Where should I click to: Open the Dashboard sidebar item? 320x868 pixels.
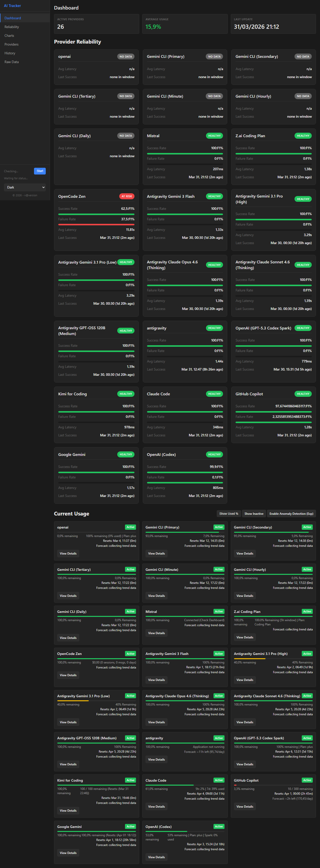click(x=25, y=18)
